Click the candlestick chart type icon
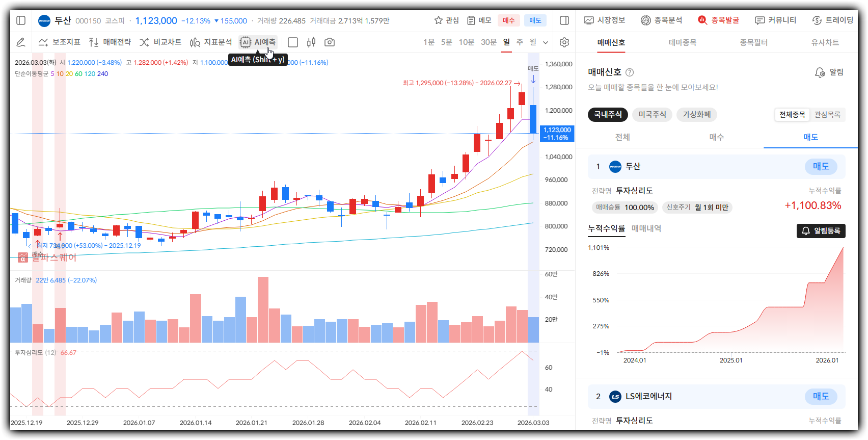The image size is (868, 440). click(311, 42)
